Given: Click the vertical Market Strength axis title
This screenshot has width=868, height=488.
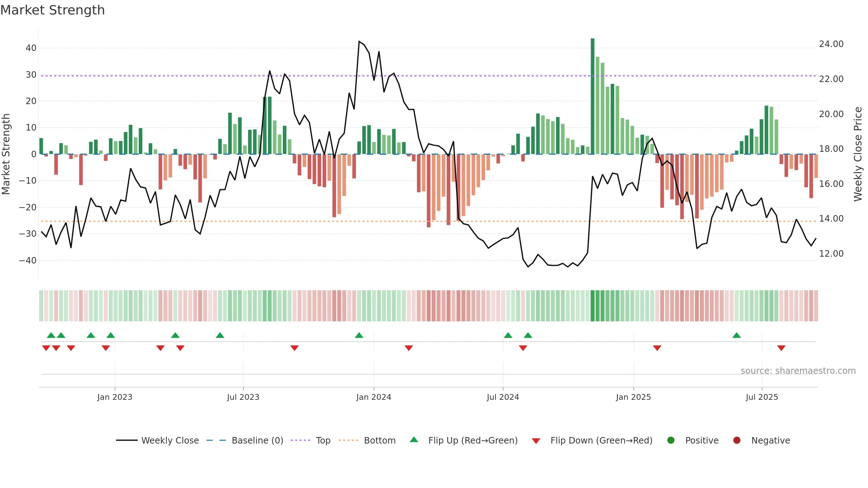Looking at the screenshot, I should click(x=6, y=154).
